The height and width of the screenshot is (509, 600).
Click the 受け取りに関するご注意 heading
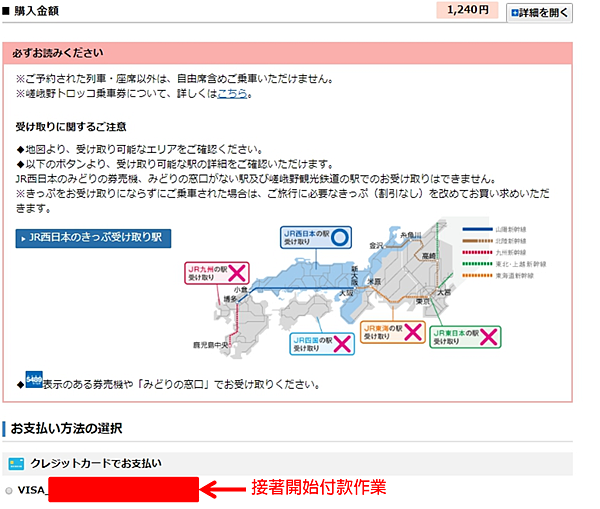pos(71,127)
